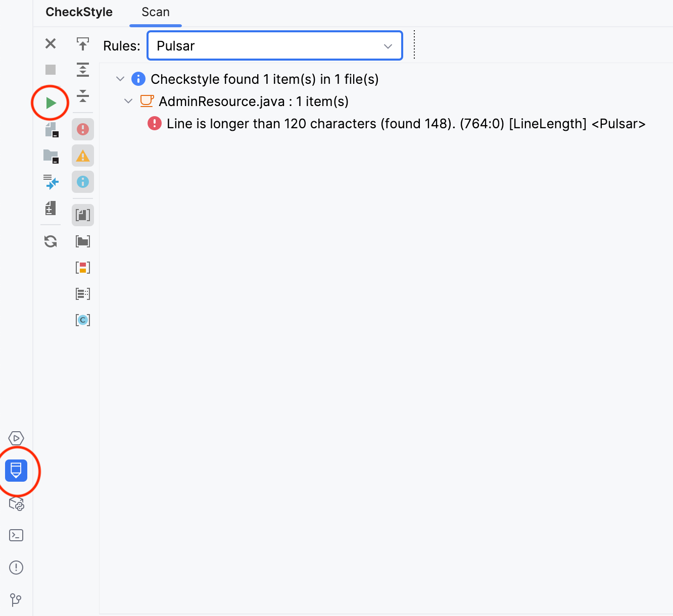Close the CheckStyle results with X icon
The height and width of the screenshot is (616, 673).
click(51, 43)
